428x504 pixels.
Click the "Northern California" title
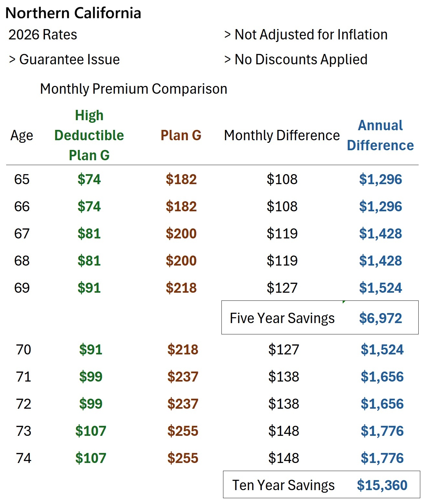point(73,13)
